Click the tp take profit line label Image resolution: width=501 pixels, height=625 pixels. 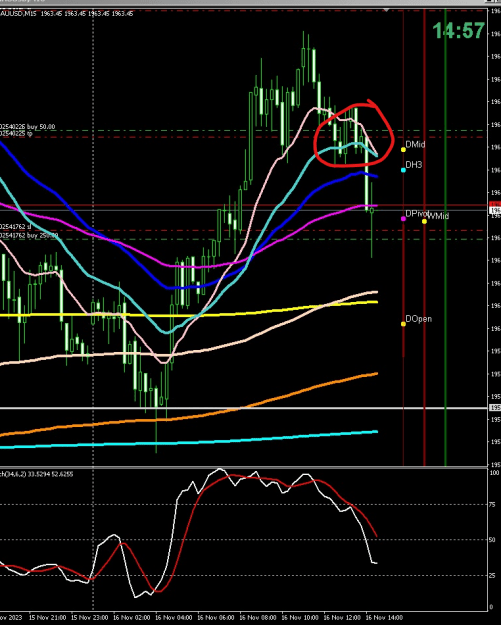[16, 134]
